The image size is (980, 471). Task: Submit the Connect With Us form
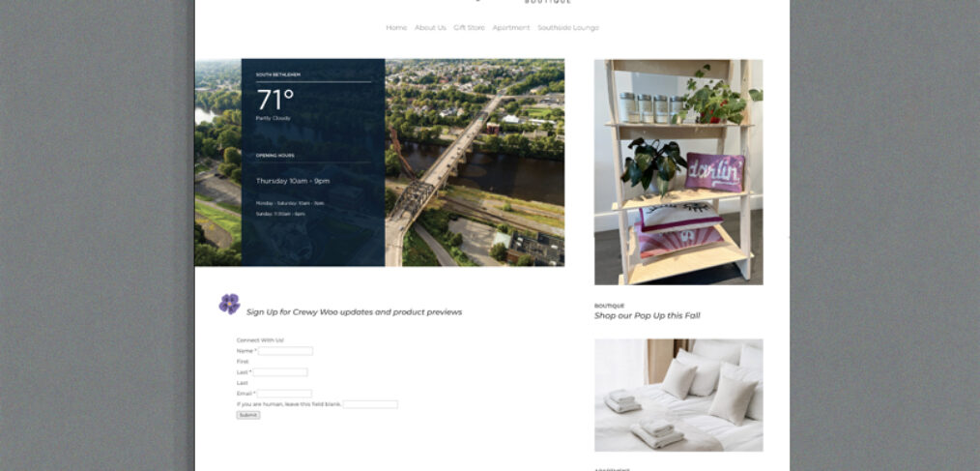click(248, 415)
